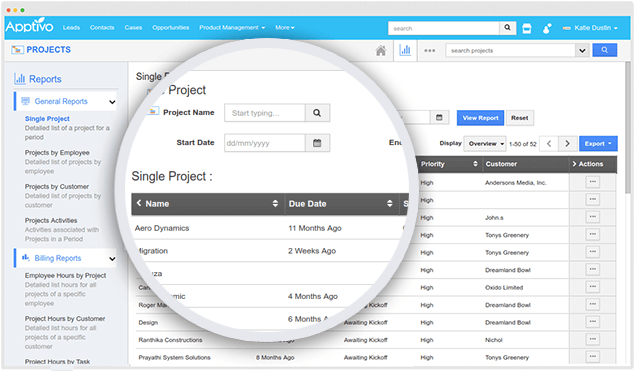Image resolution: width=635 pixels, height=371 pixels.
Task: Open the Display Overview dropdown
Action: click(484, 144)
